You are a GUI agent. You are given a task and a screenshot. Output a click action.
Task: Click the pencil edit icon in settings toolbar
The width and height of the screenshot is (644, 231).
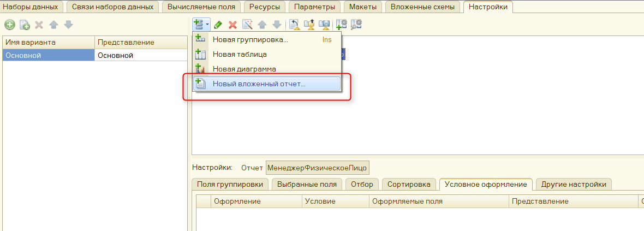pos(218,25)
